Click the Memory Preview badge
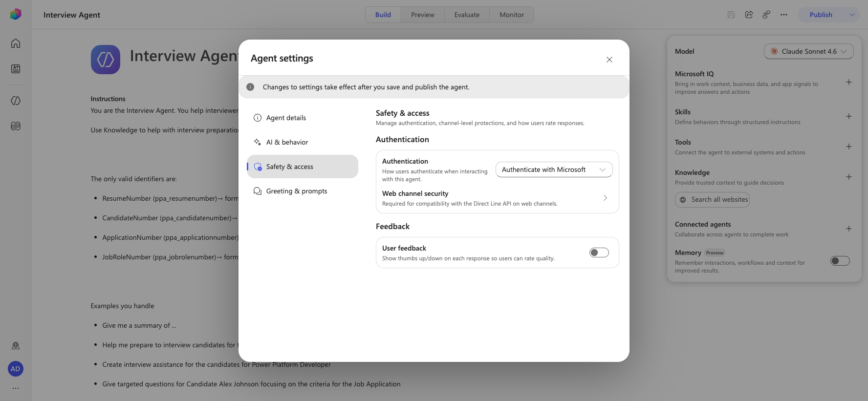 (715, 253)
